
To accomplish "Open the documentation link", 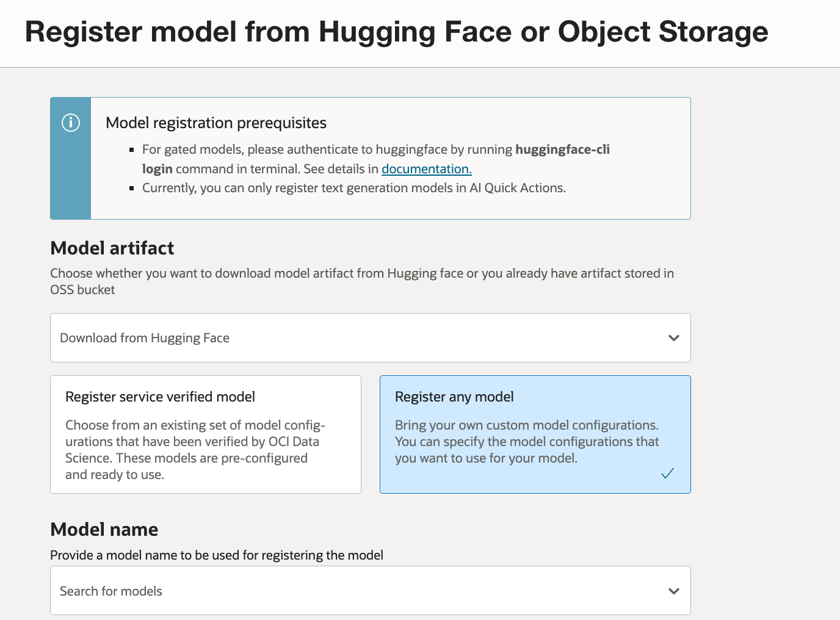I will coord(426,169).
